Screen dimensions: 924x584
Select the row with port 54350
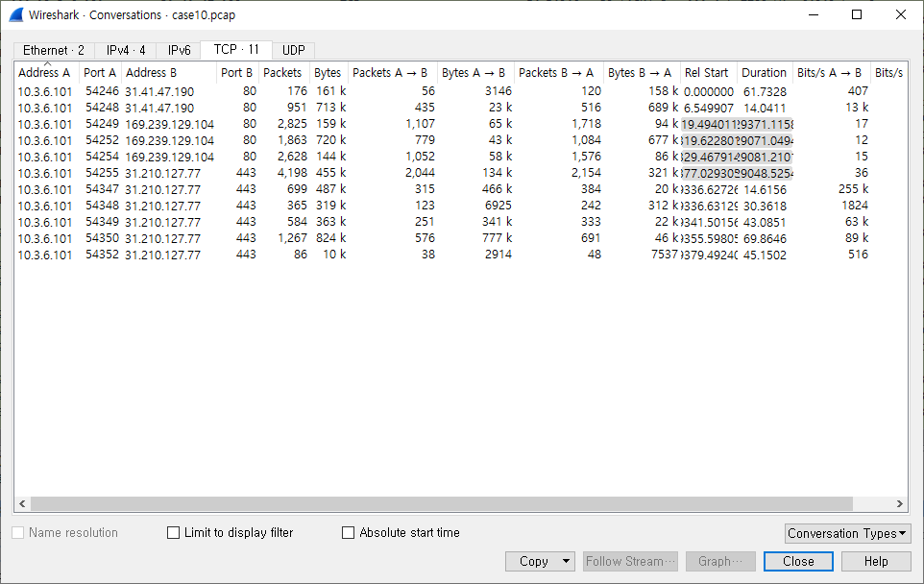click(x=461, y=238)
